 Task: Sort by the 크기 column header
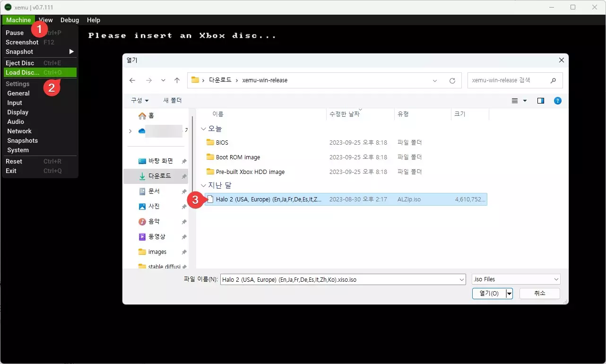(459, 114)
